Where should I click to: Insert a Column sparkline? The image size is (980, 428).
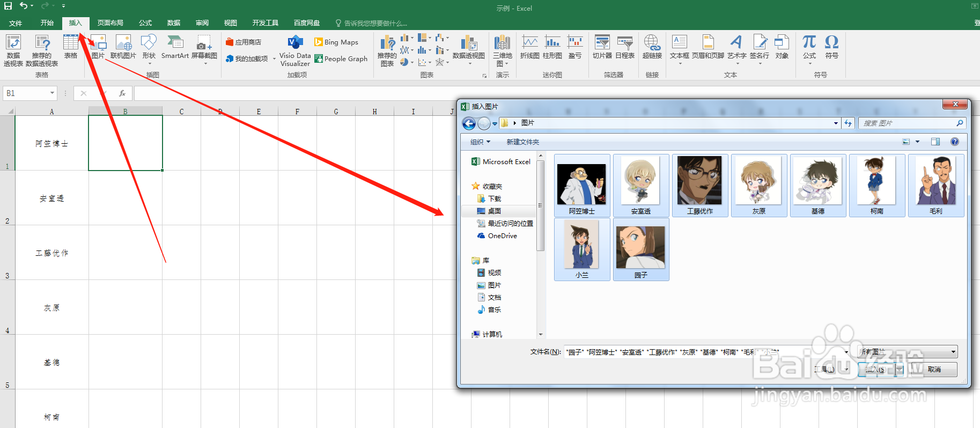(552, 46)
